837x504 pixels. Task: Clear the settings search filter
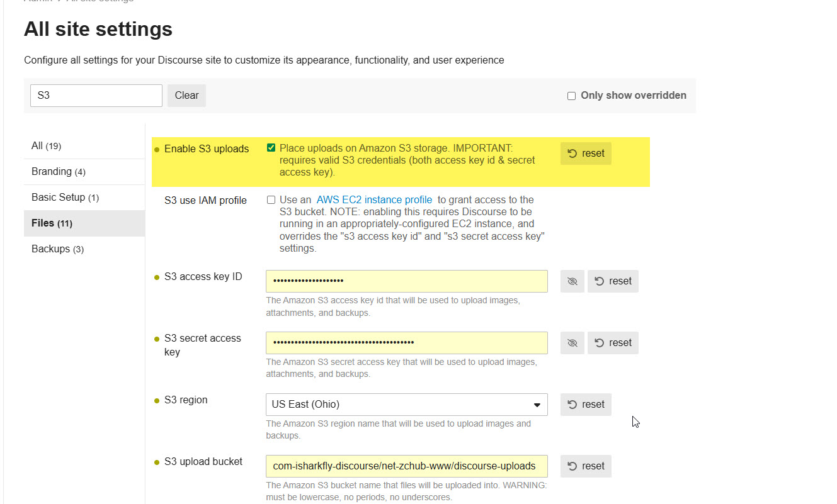(x=186, y=96)
